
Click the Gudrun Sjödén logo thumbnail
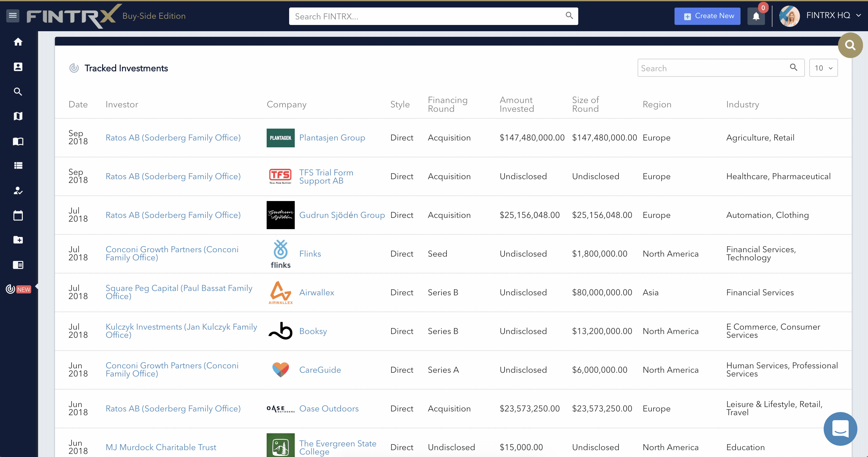(280, 215)
